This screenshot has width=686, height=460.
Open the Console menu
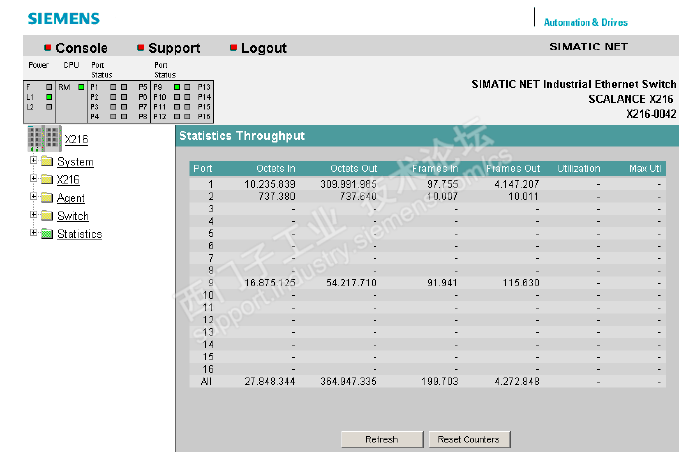point(81,48)
